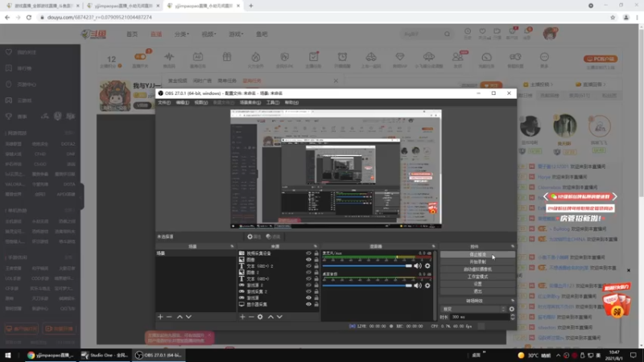
Task: Lock the 显示器采集 source
Action: (316, 304)
